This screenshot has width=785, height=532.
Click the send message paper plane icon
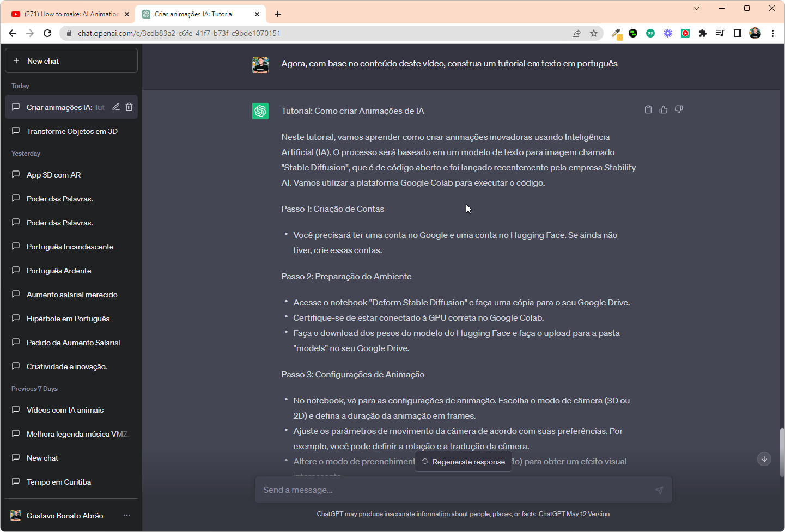tap(659, 490)
